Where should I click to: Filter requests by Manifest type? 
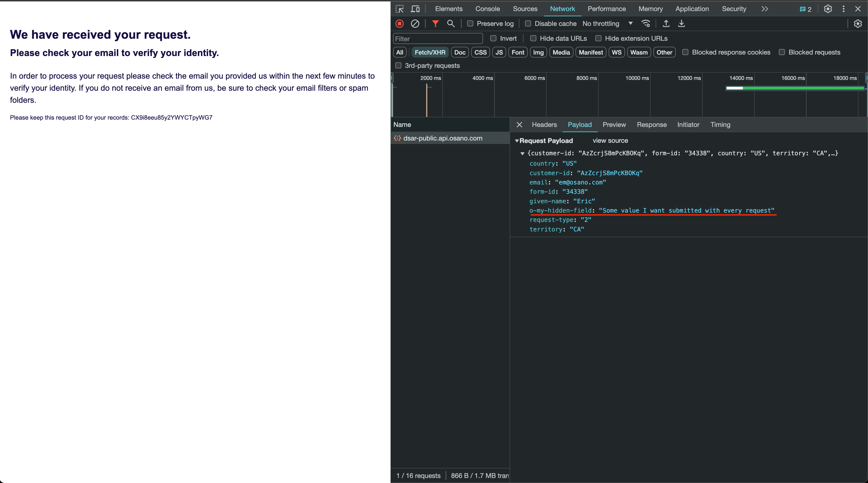pyautogui.click(x=591, y=52)
